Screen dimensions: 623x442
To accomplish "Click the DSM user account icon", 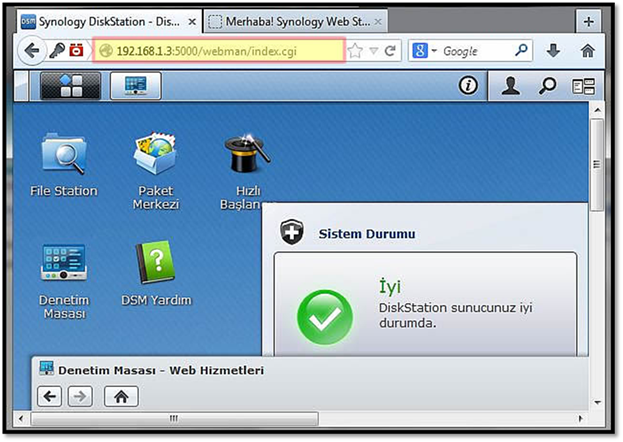I will tap(511, 87).
